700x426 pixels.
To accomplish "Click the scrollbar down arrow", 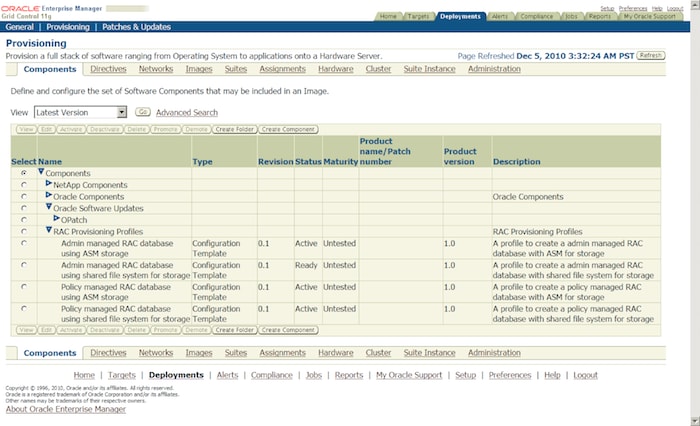I will click(695, 421).
